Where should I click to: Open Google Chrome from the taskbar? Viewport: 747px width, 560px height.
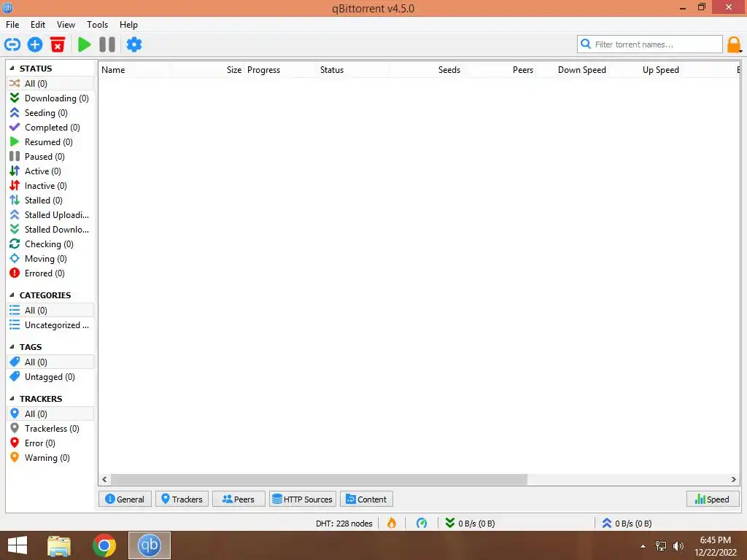(x=104, y=545)
